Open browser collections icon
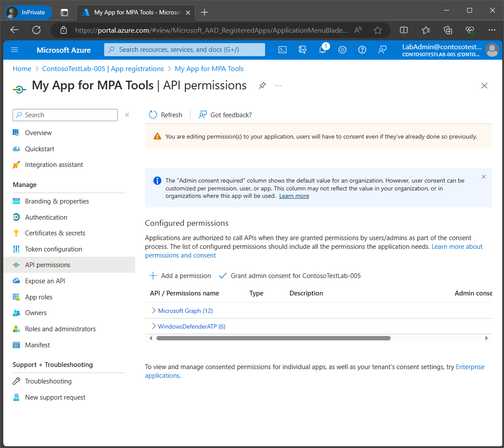The width and height of the screenshot is (504, 448). click(448, 30)
